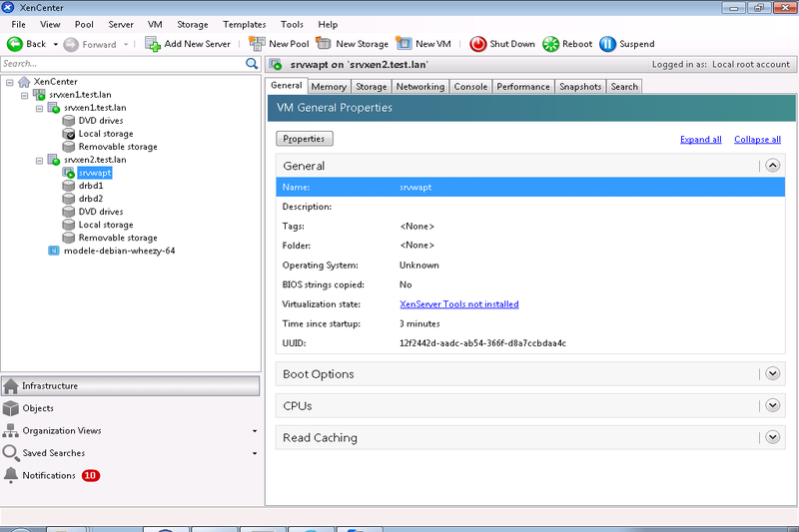
Task: Click the Search input field
Action: [123, 64]
